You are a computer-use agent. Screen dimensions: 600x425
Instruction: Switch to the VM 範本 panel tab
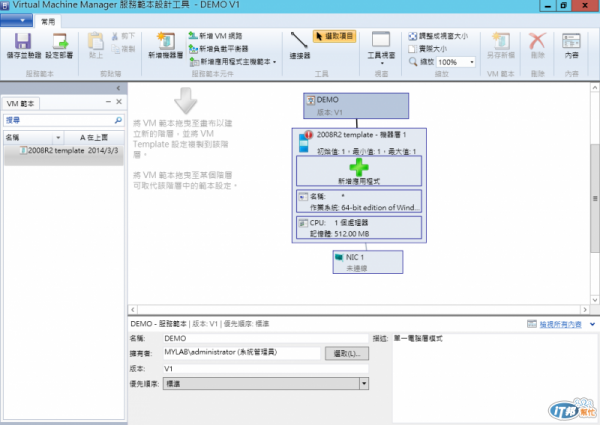[20, 104]
